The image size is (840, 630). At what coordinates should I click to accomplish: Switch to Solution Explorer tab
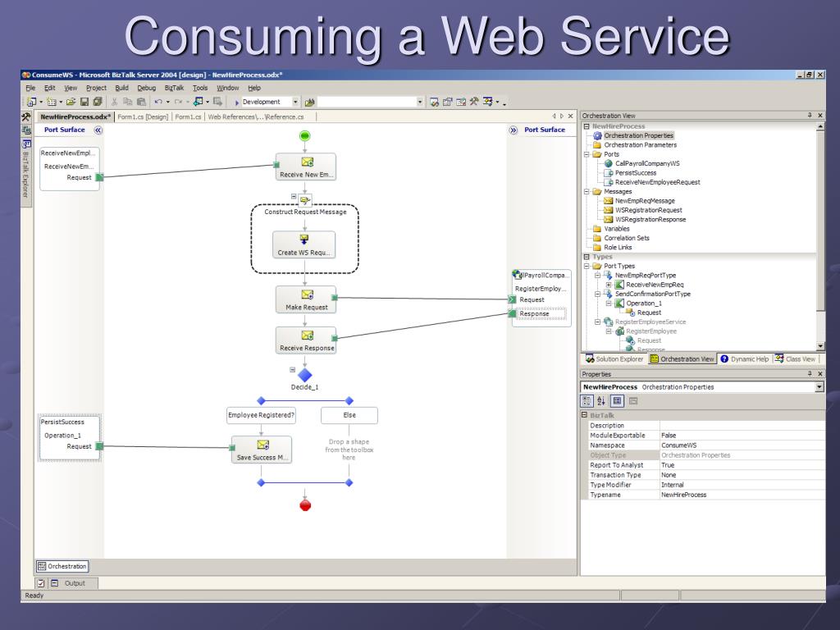pyautogui.click(x=614, y=359)
